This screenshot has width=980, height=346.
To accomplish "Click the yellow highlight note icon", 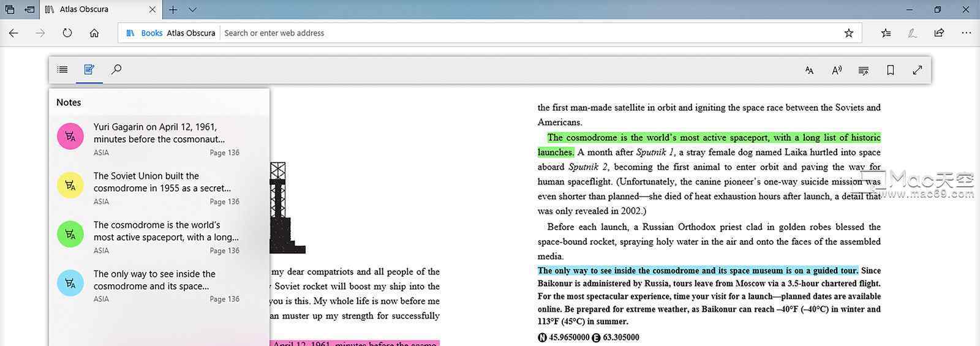I will (70, 185).
